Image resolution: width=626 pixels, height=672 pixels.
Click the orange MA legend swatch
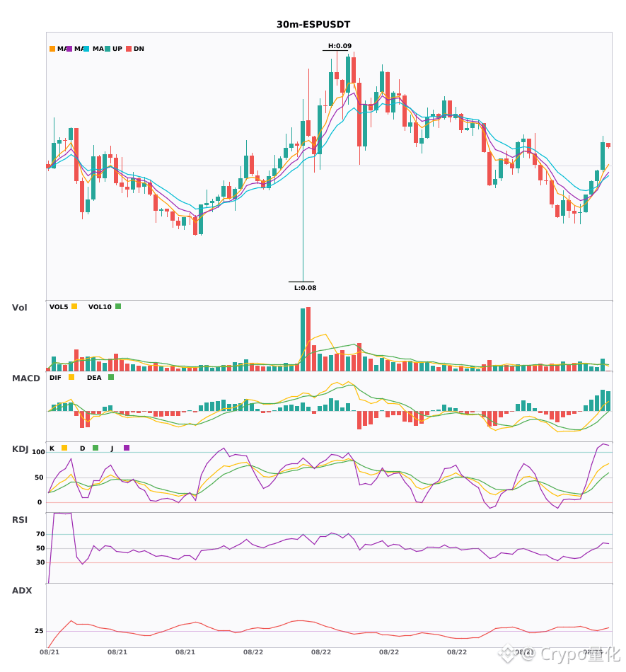pos(52,49)
